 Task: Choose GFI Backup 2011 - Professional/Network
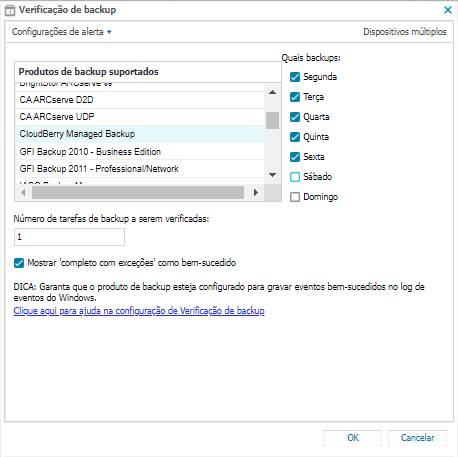140,169
